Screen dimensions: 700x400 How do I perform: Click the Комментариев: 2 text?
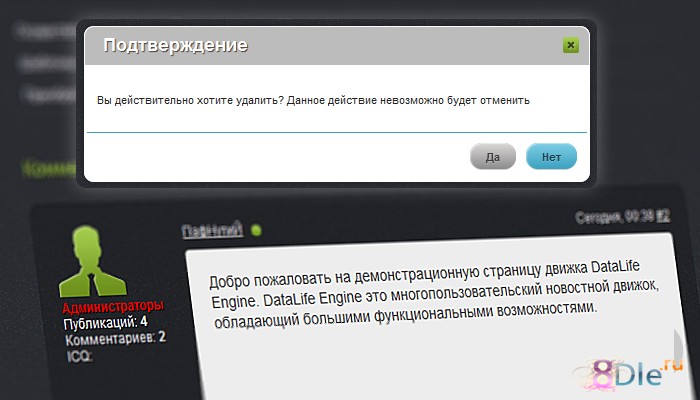pos(116,338)
